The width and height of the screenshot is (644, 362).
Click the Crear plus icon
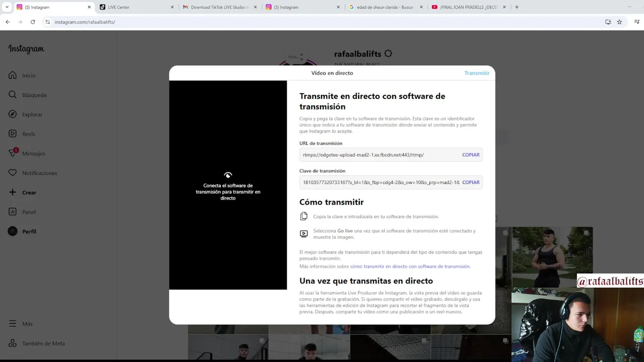pos(13,192)
